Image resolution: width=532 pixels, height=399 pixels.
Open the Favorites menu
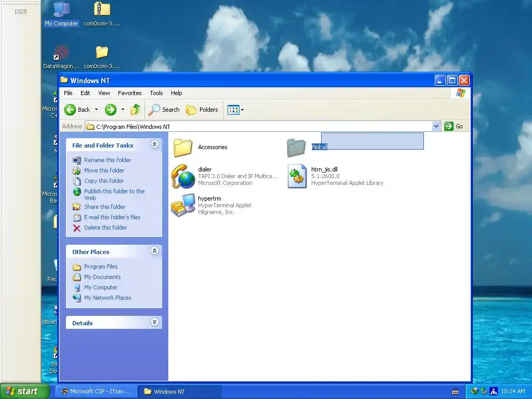click(129, 93)
